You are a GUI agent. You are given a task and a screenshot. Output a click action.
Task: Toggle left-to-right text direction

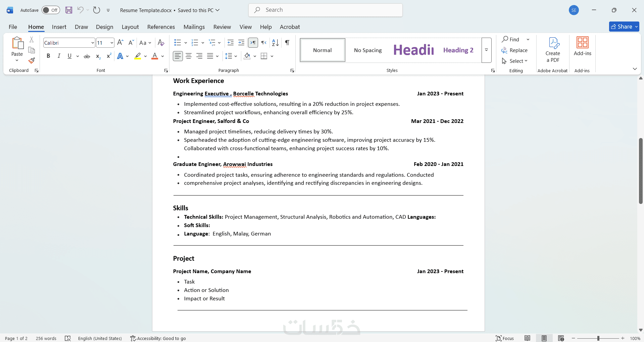(253, 43)
